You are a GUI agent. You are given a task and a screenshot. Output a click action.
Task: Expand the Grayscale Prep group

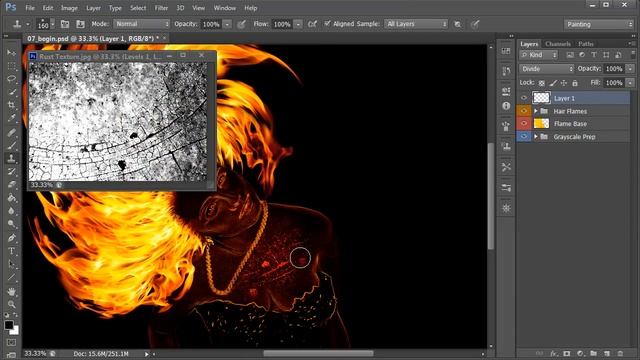536,136
